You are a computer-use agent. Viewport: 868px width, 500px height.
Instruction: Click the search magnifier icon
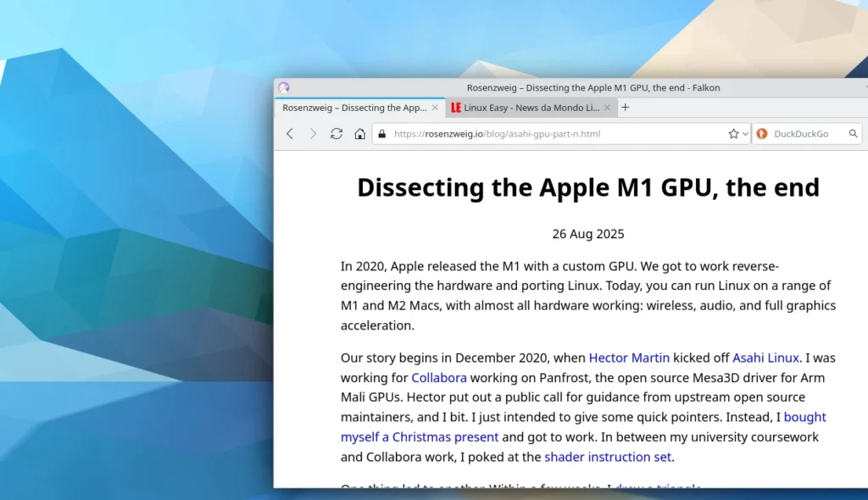[854, 134]
